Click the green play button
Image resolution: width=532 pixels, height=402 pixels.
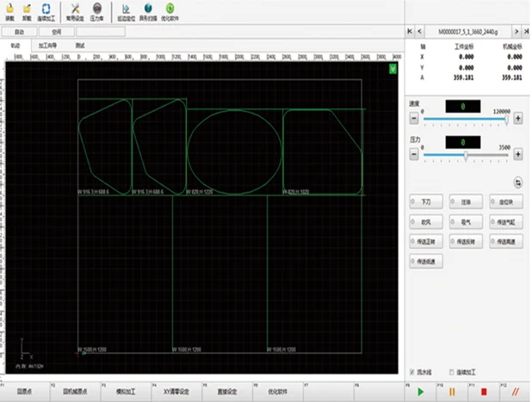[420, 392]
